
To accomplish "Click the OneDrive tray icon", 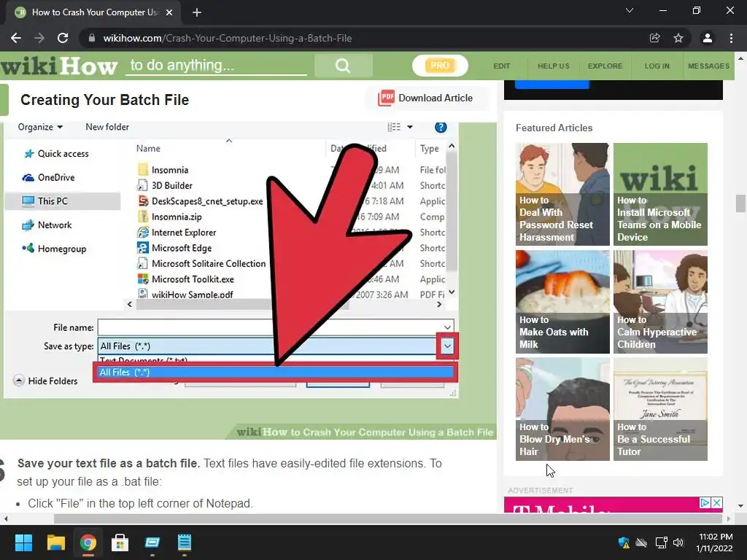I will click(x=642, y=542).
